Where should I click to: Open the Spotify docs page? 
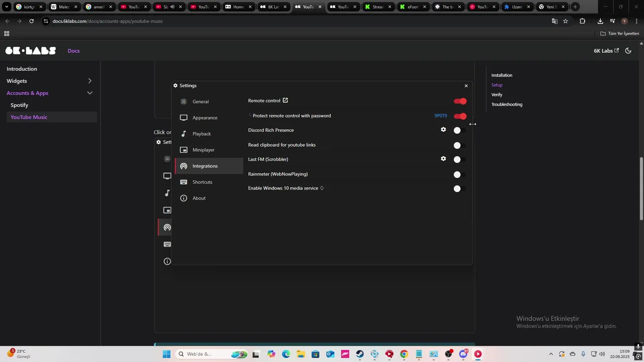pos(19,105)
